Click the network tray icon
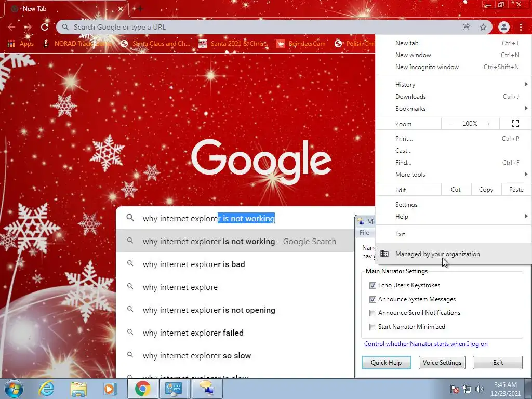The height and width of the screenshot is (399, 532). pyautogui.click(x=467, y=389)
